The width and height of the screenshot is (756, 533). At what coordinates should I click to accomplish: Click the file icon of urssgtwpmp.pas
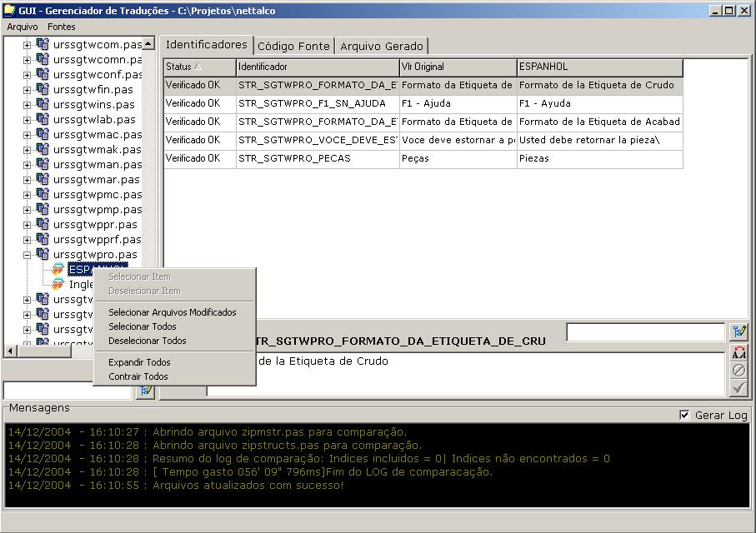[x=43, y=209]
